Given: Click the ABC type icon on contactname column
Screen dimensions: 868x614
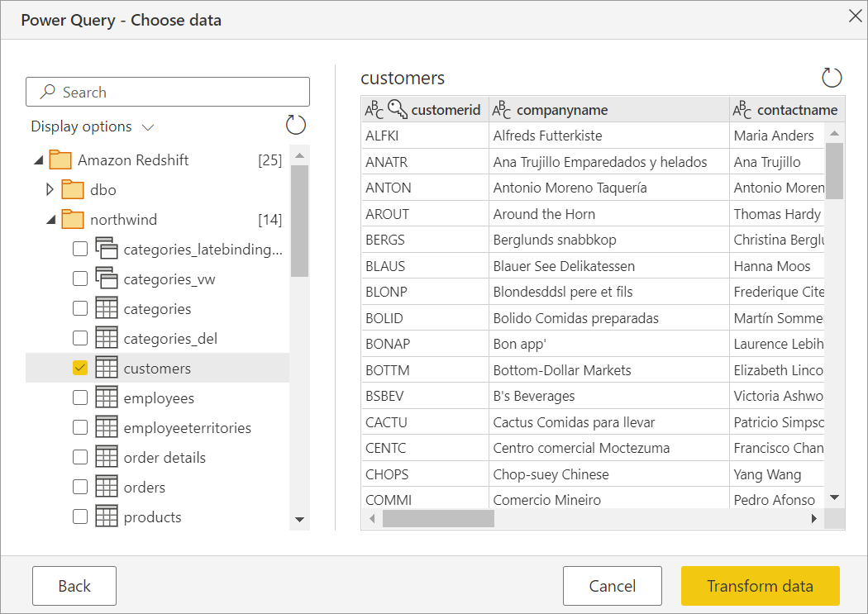Looking at the screenshot, I should point(744,109).
